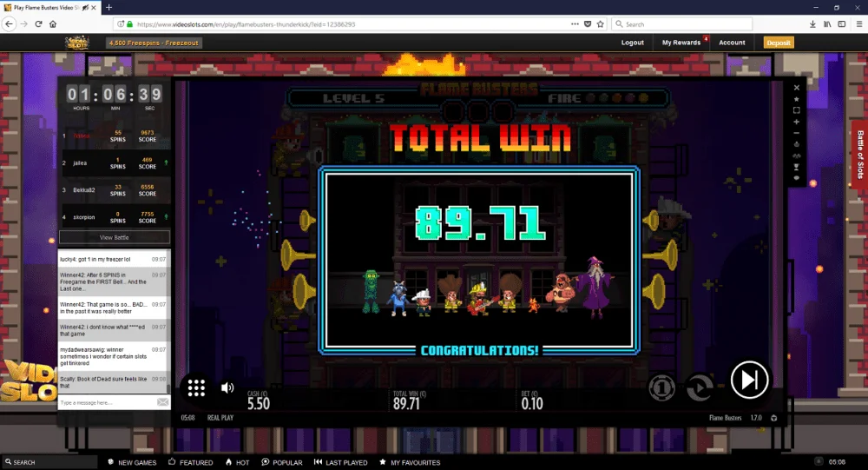Select POPULAR in bottom menu
The width and height of the screenshot is (868, 470).
282,462
